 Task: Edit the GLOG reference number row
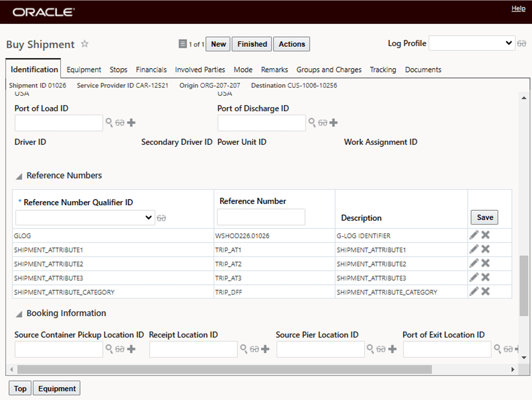point(474,235)
